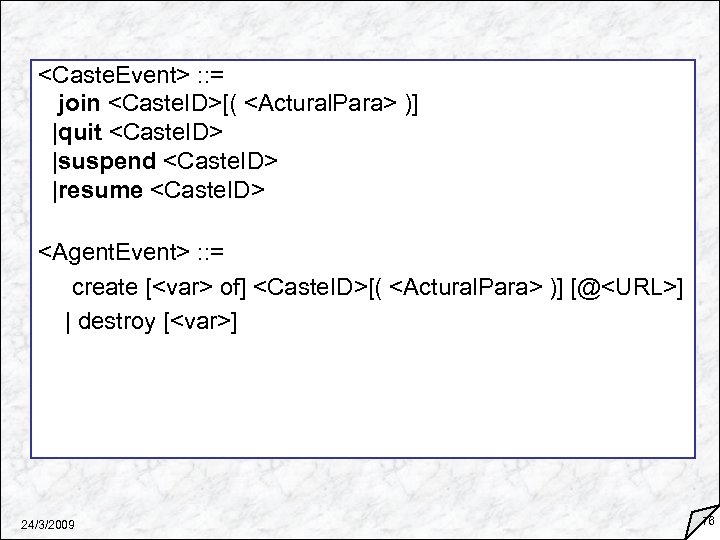Click [<var> of] on the create line
Image resolution: width=720 pixels, height=540 pixels.
(197, 288)
